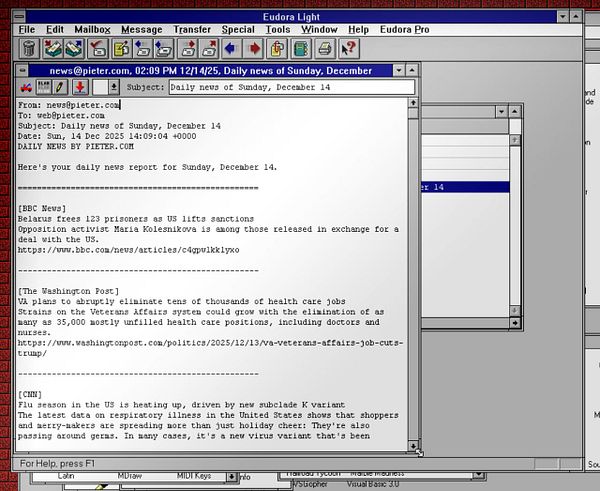Open the Message menu
The image size is (600, 491).
pyautogui.click(x=142, y=30)
